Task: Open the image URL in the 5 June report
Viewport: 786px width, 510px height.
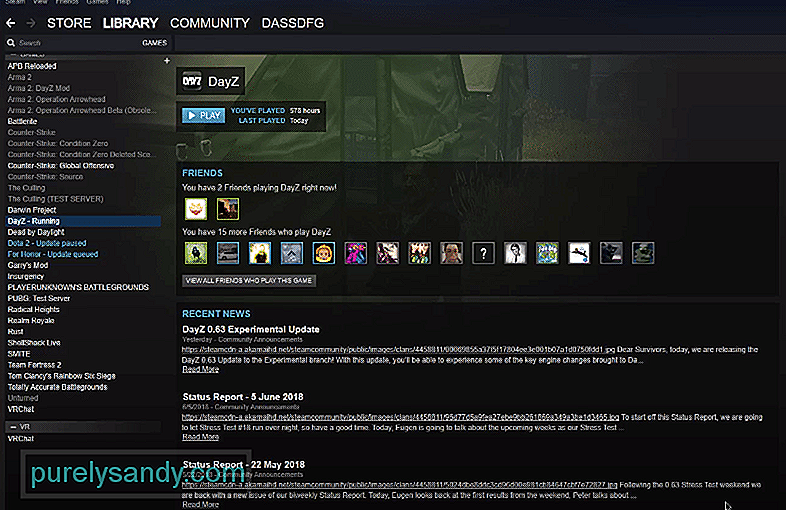Action: coord(401,417)
